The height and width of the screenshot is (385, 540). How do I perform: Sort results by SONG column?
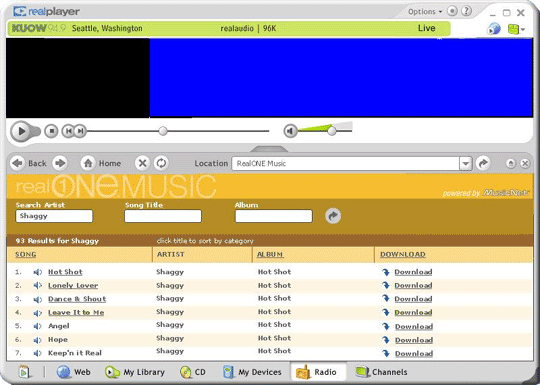[25, 254]
